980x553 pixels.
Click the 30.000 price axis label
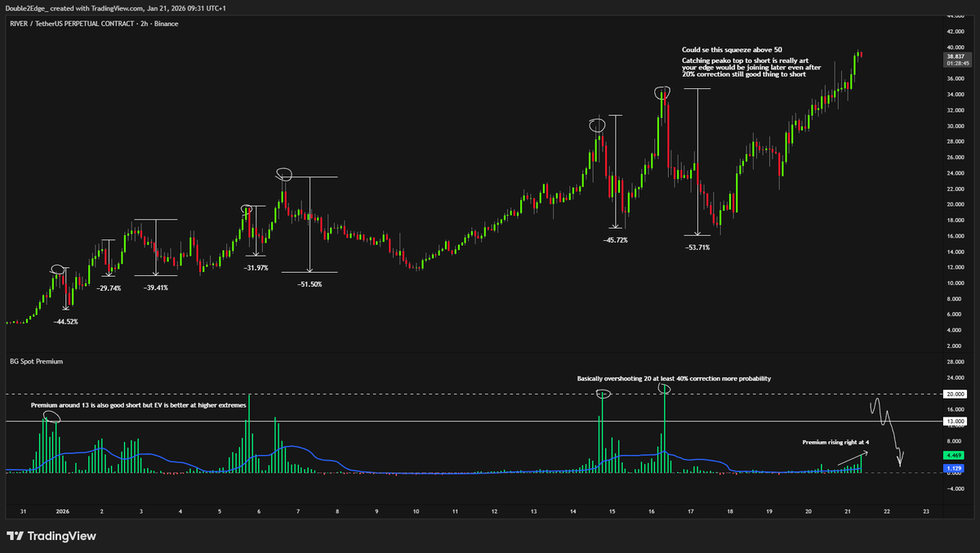955,127
